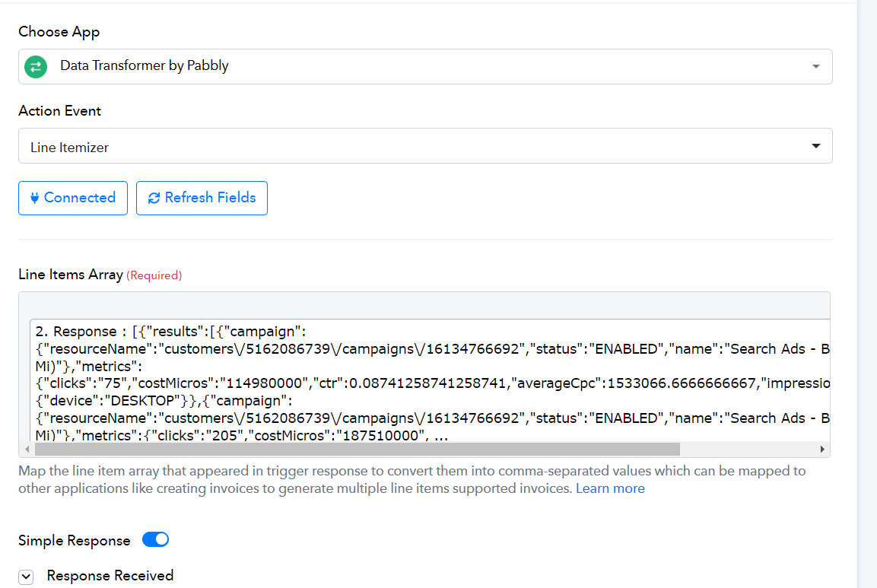Click the red (Required) text

pyautogui.click(x=154, y=275)
